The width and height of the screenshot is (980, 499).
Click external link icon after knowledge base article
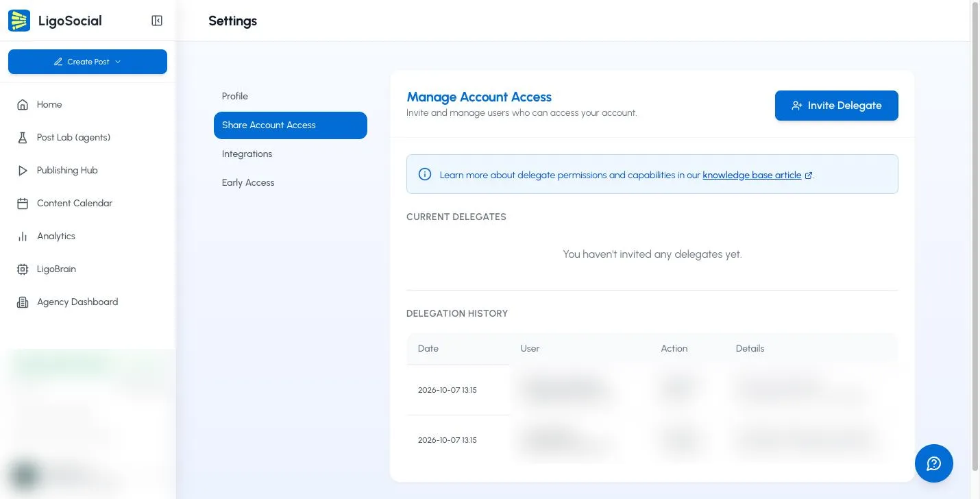point(809,175)
